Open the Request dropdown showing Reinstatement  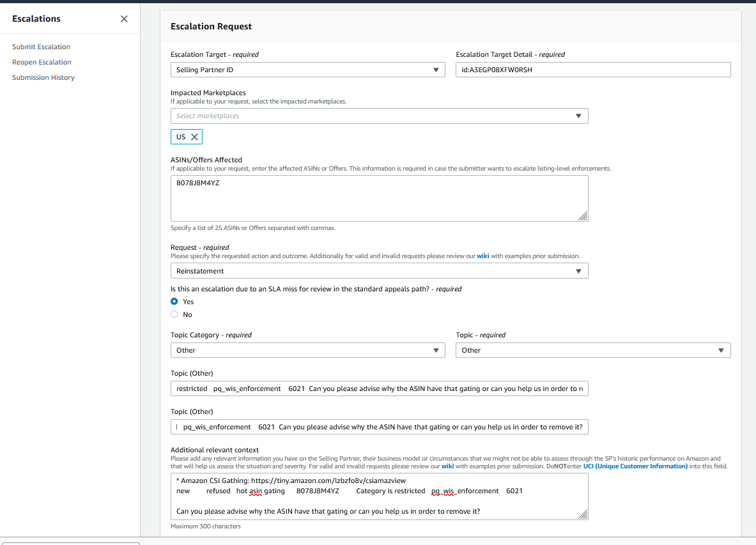pyautogui.click(x=379, y=271)
